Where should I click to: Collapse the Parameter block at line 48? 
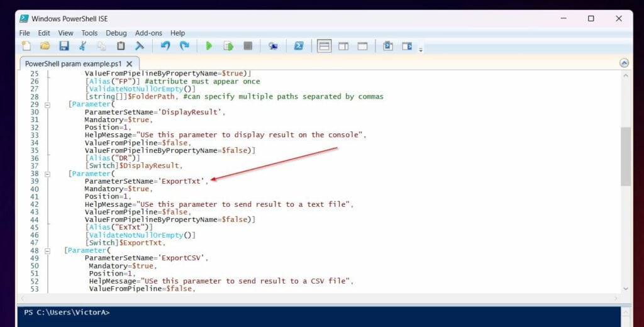(x=47, y=250)
